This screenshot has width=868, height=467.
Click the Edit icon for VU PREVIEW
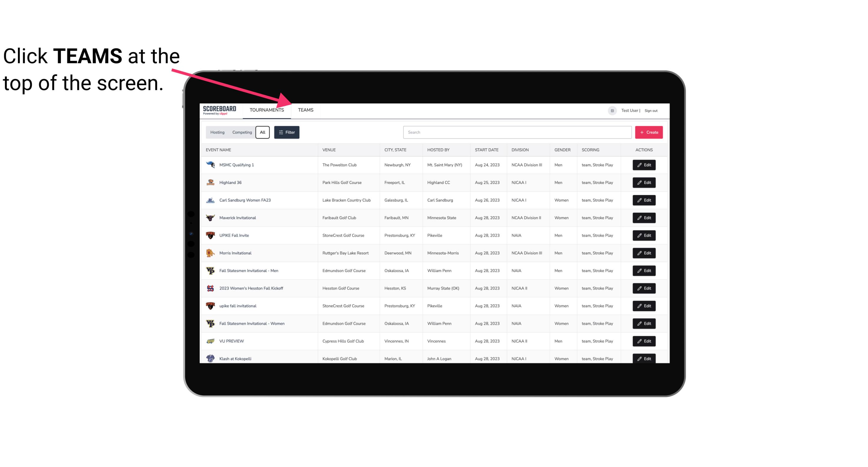pos(644,341)
